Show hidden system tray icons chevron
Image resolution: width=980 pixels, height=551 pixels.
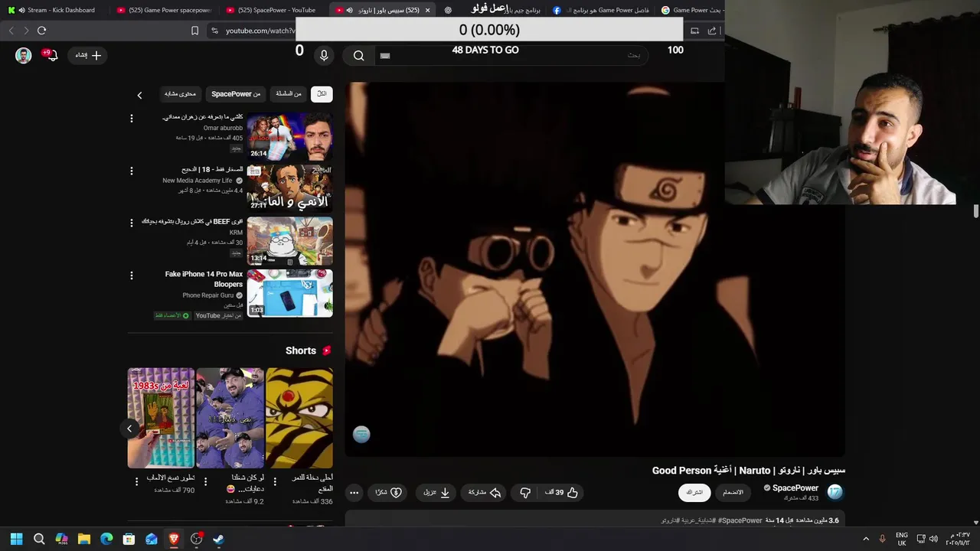pyautogui.click(x=866, y=539)
